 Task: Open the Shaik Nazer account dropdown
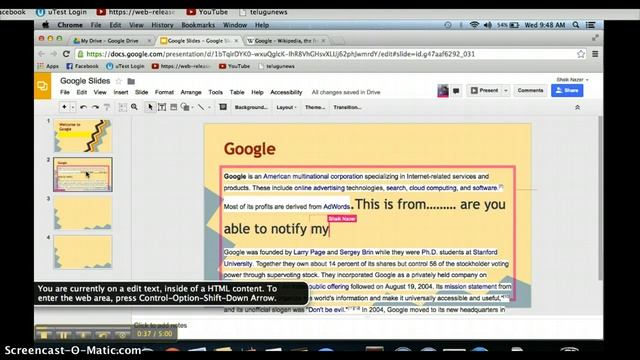coord(573,80)
